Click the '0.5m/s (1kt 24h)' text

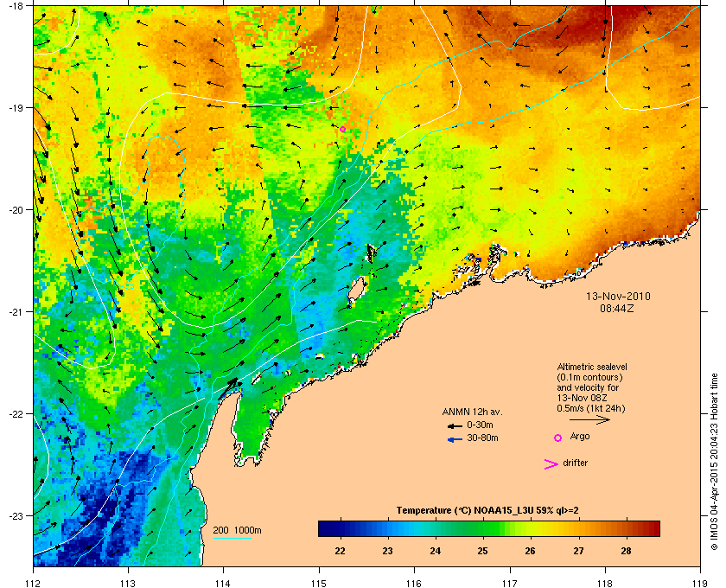click(x=591, y=409)
